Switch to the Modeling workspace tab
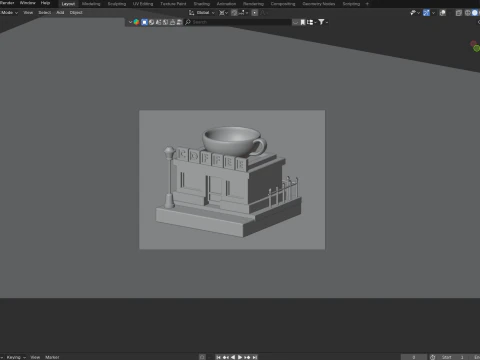480x360 pixels. coord(91,4)
